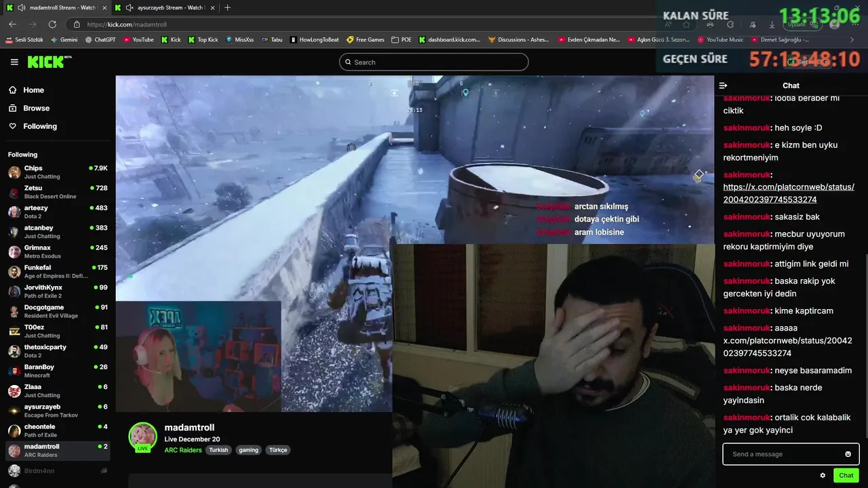868x488 pixels.
Task: Close the madamtroll Stream tab
Action: pos(104,7)
